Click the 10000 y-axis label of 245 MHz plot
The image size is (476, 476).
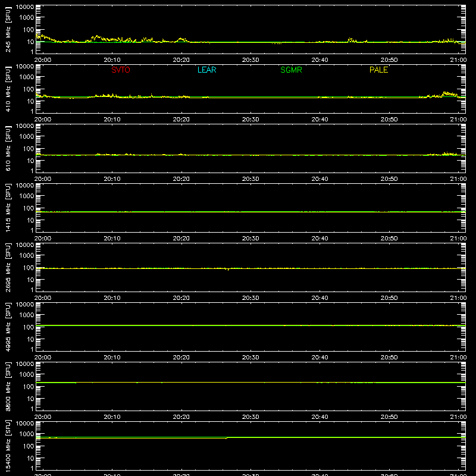coord(25,7)
